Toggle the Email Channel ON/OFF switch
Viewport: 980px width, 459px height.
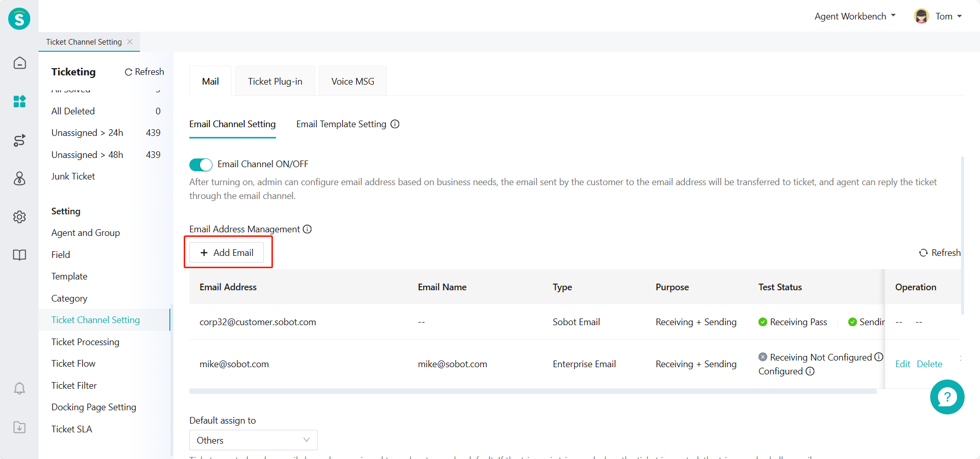201,165
